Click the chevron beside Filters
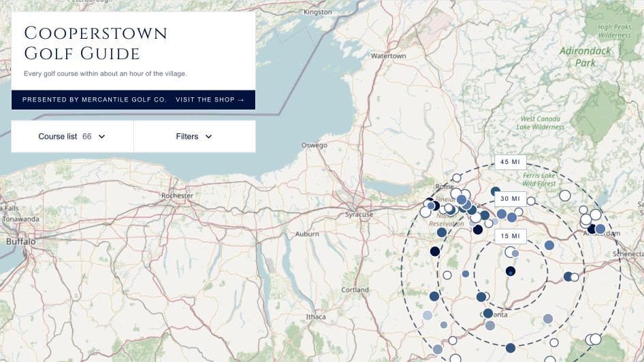This screenshot has height=362, width=644. click(208, 137)
